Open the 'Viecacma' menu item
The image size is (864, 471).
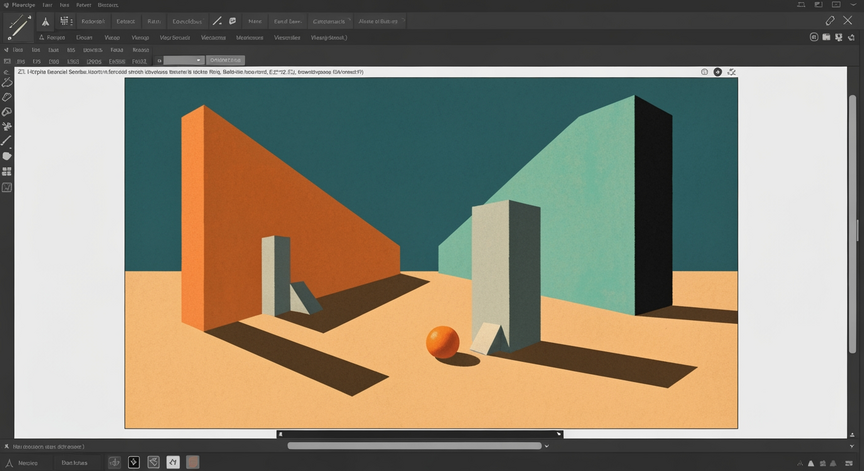tap(213, 37)
